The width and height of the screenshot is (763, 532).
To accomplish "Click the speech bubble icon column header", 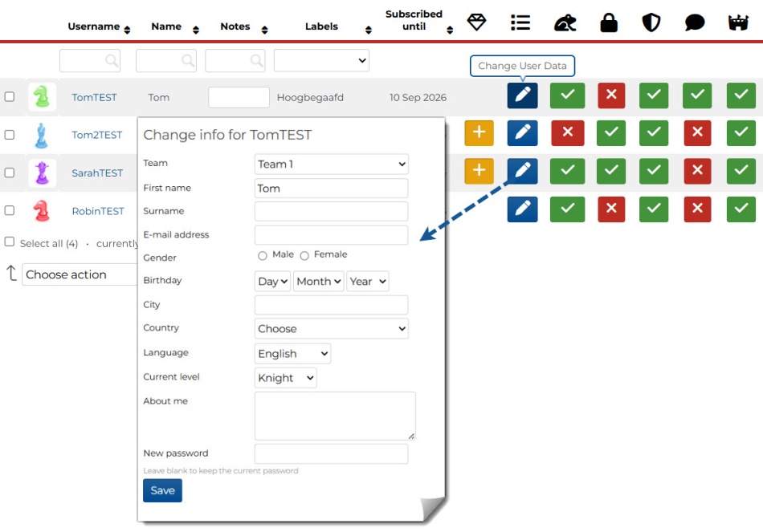I will coord(695,22).
